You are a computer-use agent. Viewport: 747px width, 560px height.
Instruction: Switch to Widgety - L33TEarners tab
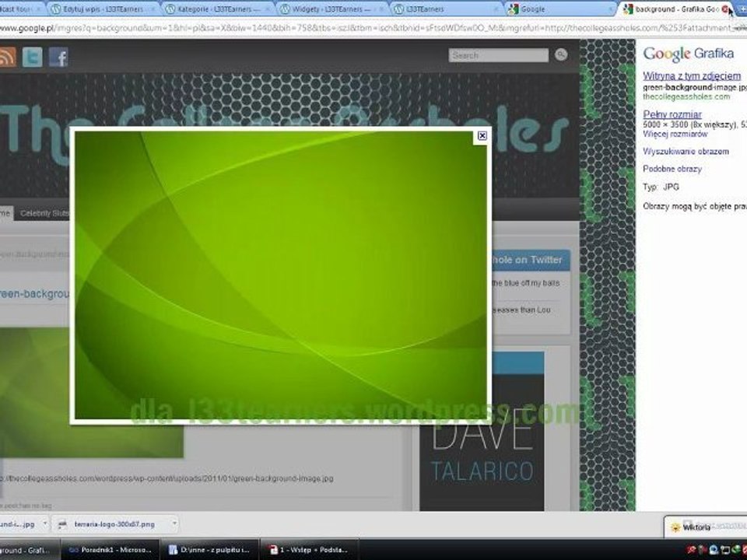pyautogui.click(x=332, y=9)
